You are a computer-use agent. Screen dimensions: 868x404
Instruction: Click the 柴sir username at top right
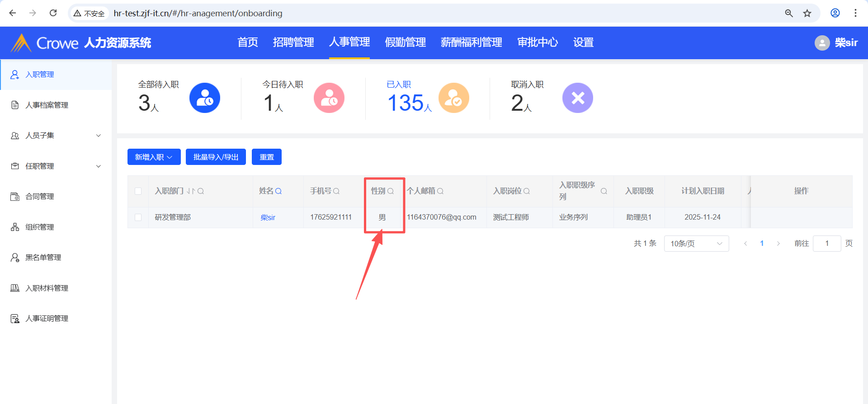[846, 43]
